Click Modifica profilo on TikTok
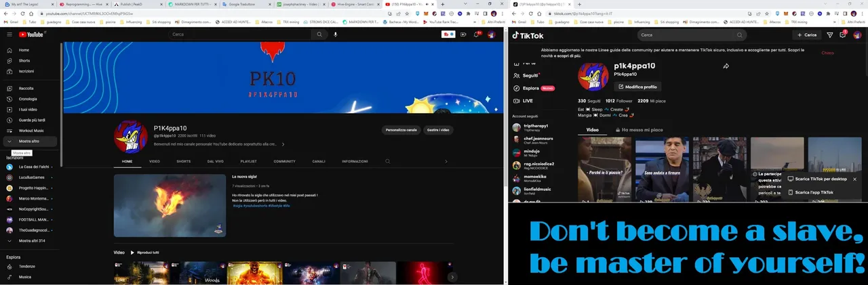Screen dimensions: 868x285 [637, 87]
